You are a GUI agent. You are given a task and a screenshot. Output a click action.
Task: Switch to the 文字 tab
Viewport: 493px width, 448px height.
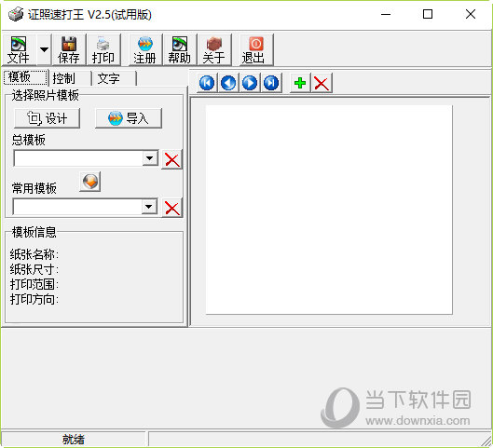coord(115,78)
